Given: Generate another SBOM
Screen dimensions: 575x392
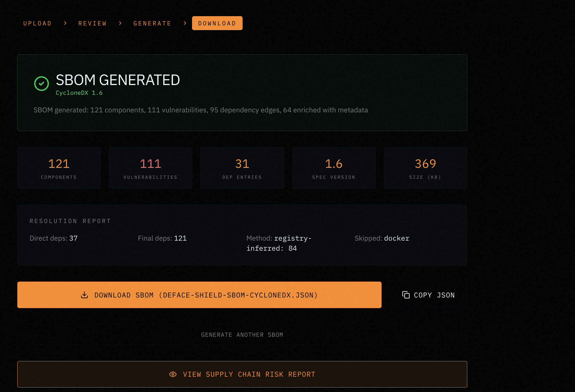Looking at the screenshot, I should click(242, 335).
